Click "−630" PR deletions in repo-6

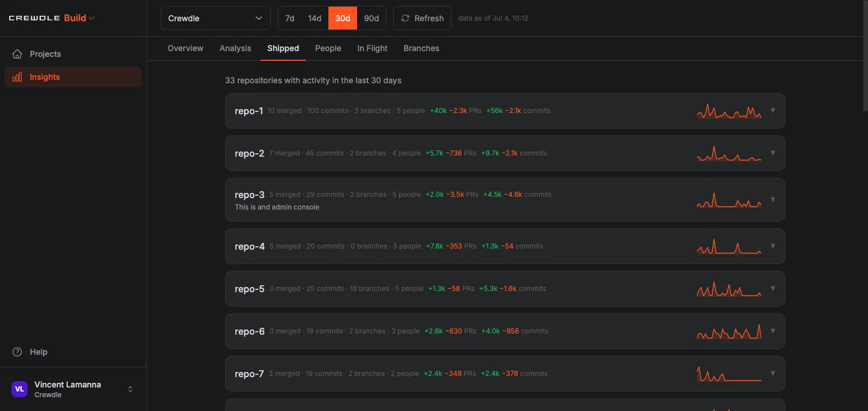coord(454,331)
